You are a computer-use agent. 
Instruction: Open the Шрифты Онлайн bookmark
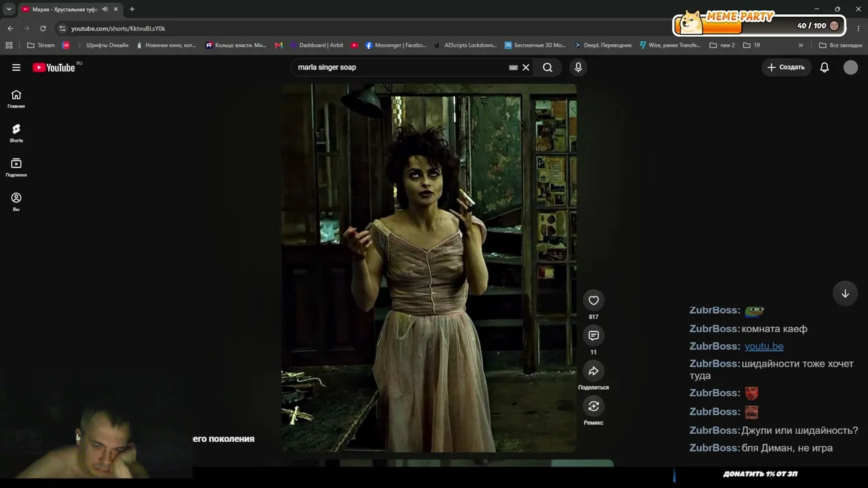102,45
